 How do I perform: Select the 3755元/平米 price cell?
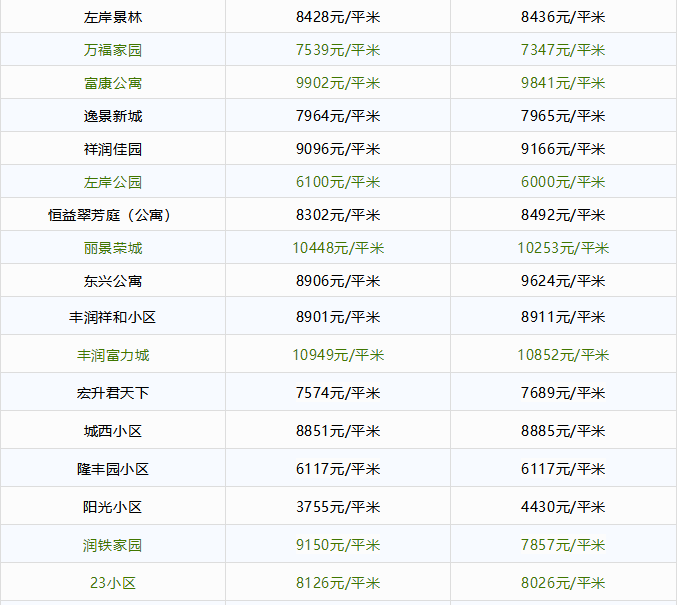(x=338, y=507)
